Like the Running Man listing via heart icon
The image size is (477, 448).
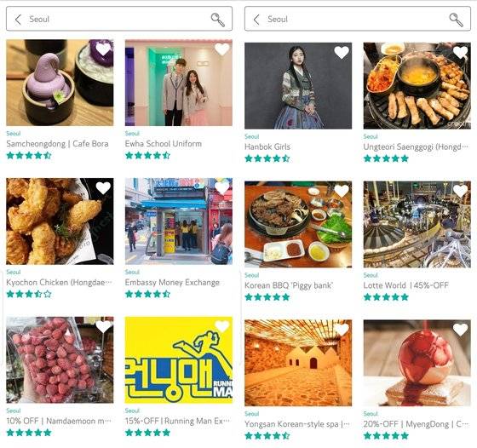(222, 326)
